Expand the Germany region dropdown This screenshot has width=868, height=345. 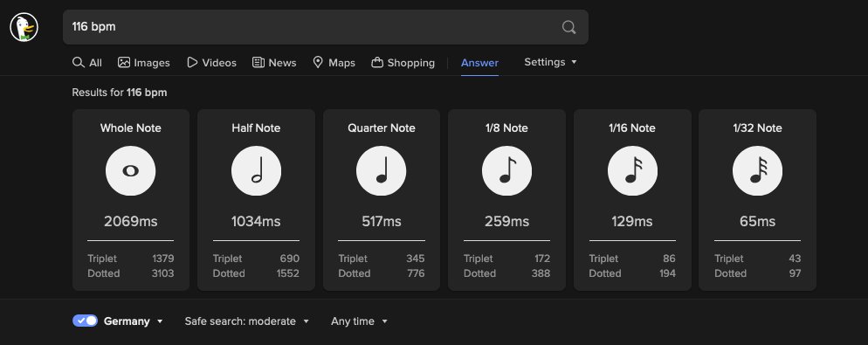pos(134,321)
